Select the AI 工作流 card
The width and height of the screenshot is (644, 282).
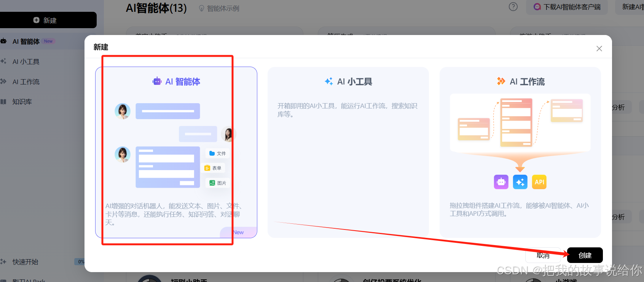pos(520,152)
